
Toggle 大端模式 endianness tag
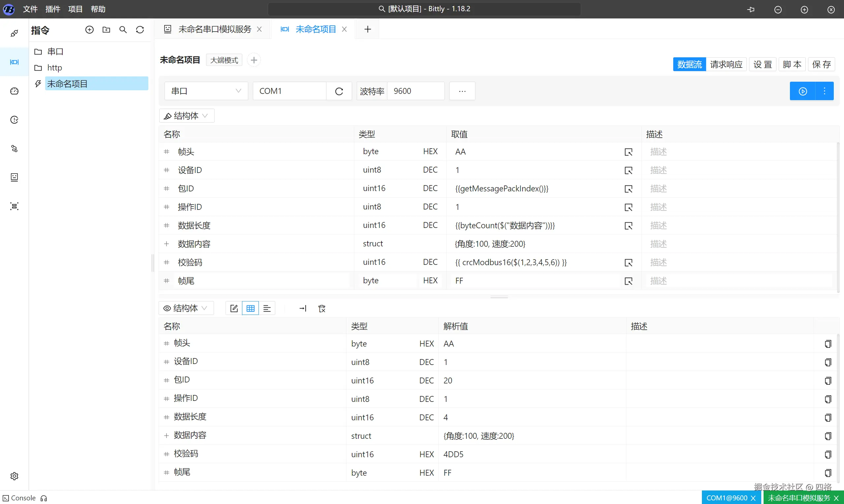[x=224, y=60]
